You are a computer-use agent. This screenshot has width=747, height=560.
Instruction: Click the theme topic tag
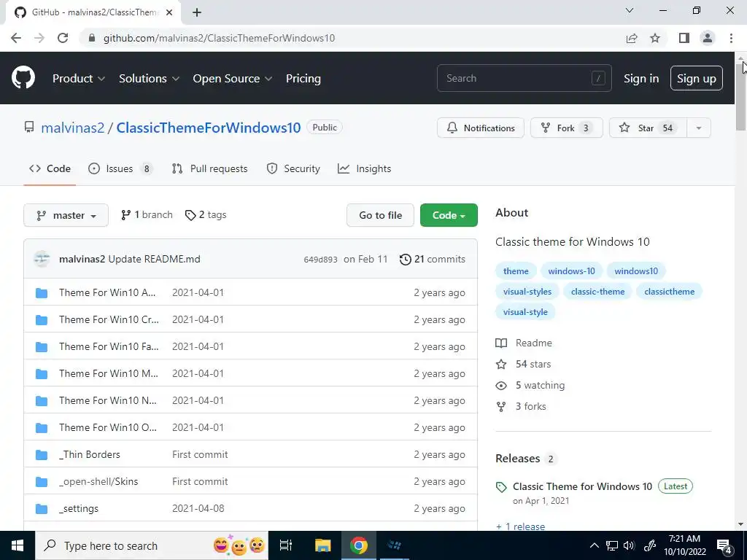516,271
